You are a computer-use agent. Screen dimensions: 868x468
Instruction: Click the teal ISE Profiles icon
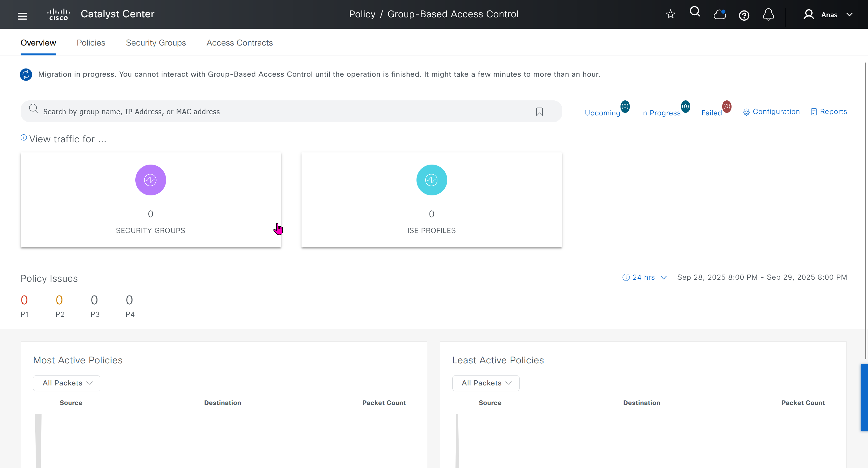[x=431, y=180]
